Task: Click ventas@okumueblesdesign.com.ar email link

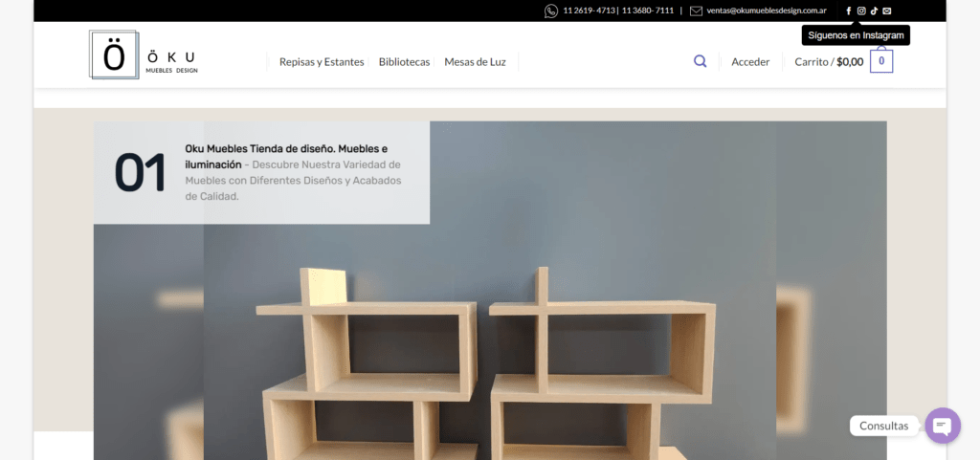Action: [x=767, y=11]
